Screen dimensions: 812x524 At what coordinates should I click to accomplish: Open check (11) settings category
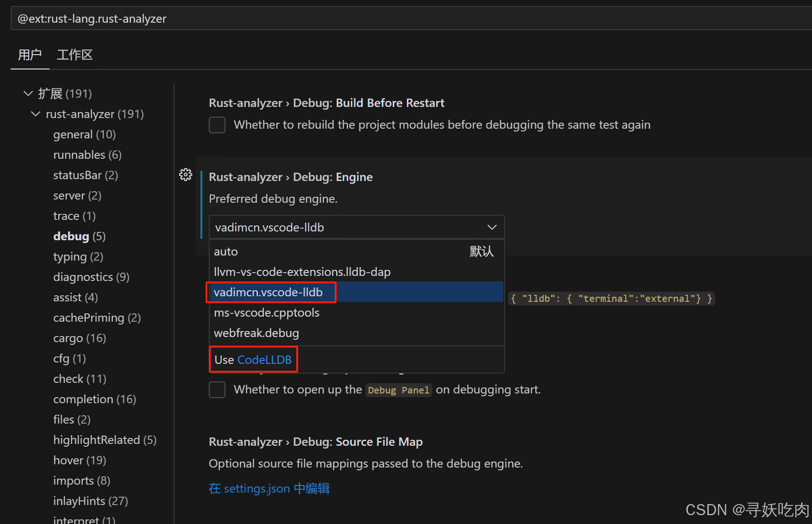(80, 379)
